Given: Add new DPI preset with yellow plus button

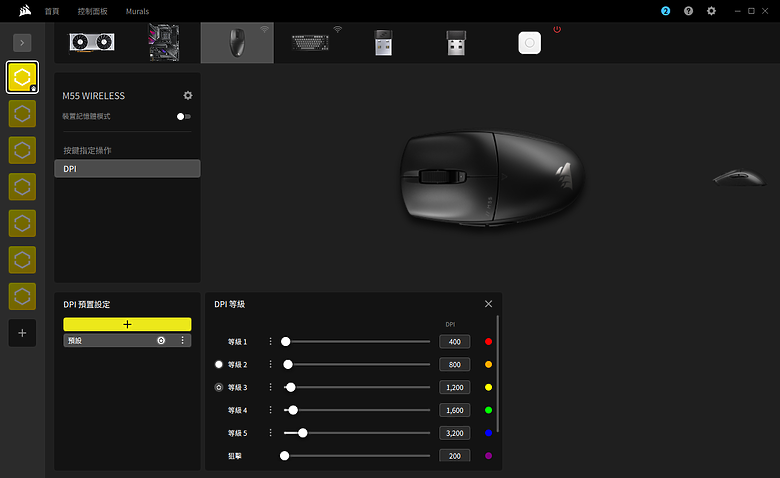Looking at the screenshot, I should (127, 324).
